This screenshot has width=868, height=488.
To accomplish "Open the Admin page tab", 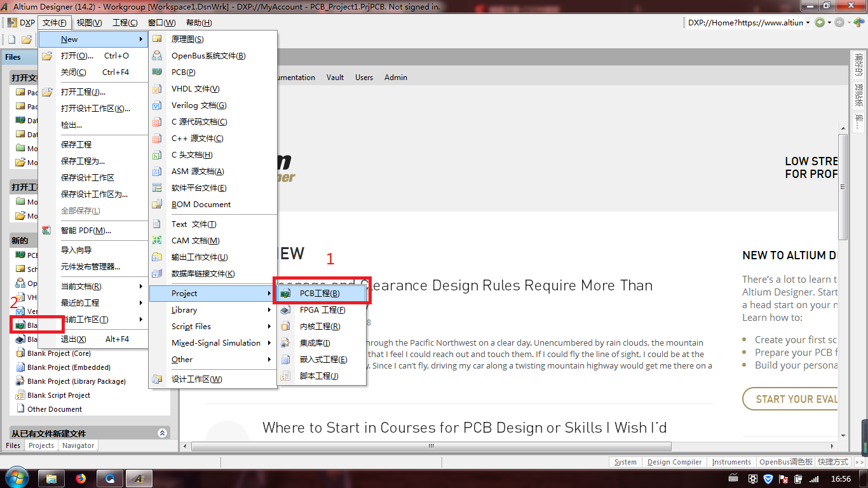I will click(396, 78).
